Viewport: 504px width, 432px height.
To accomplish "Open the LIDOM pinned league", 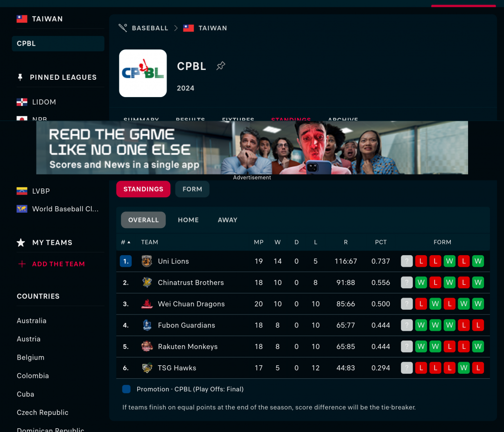I will point(44,102).
